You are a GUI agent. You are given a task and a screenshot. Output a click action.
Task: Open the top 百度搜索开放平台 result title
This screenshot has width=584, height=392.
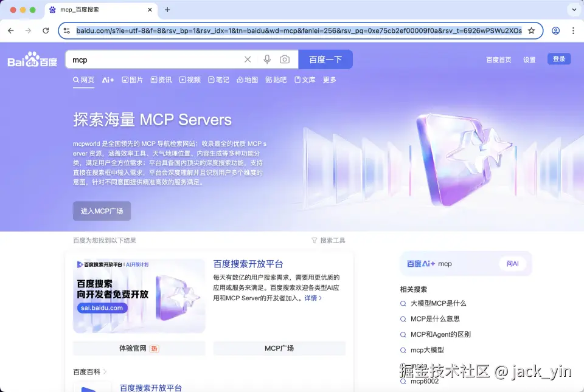248,264
